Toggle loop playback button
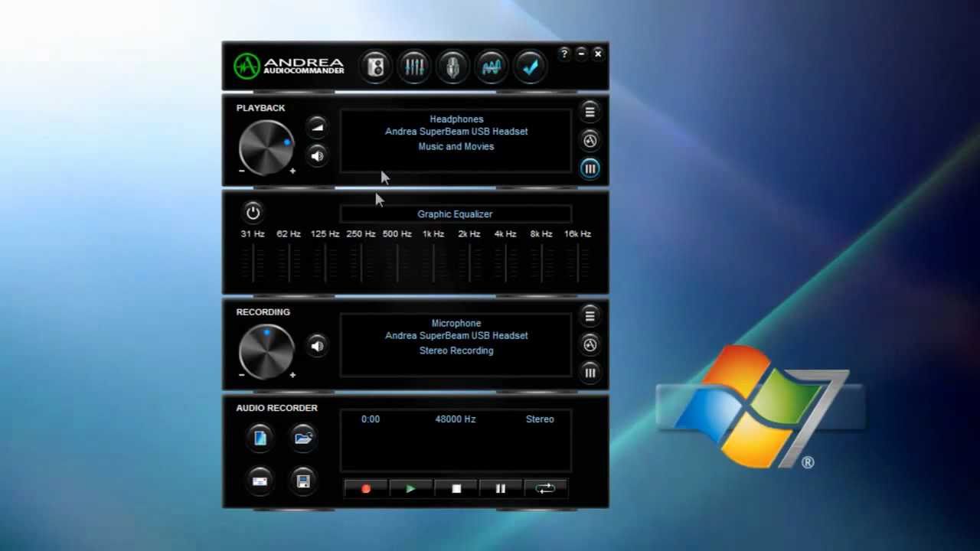Image resolution: width=980 pixels, height=551 pixels. 545,488
